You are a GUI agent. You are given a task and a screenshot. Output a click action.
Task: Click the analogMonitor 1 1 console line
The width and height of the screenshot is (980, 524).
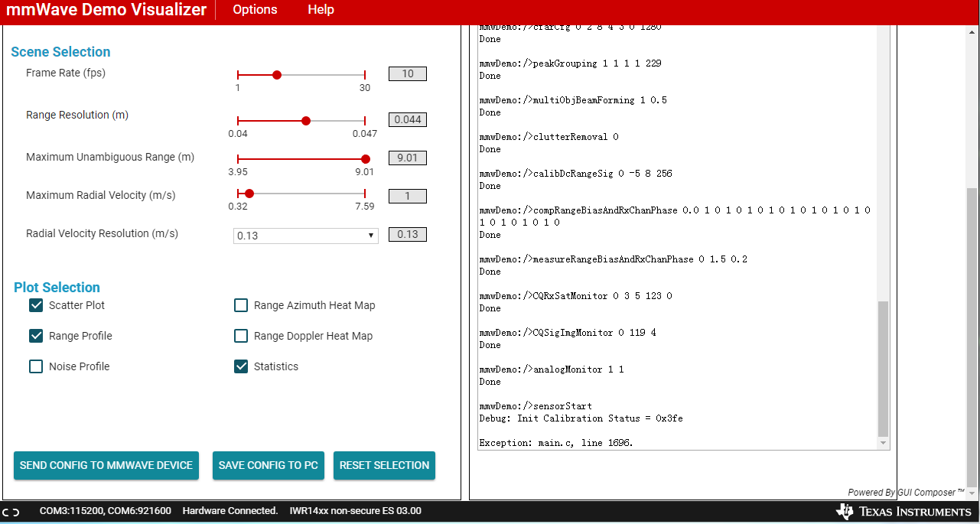tap(552, 369)
